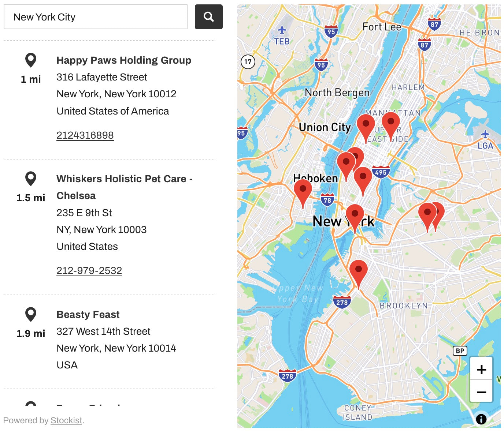This screenshot has width=504, height=431.
Task: Open the map info attribution icon
Action: tap(481, 419)
